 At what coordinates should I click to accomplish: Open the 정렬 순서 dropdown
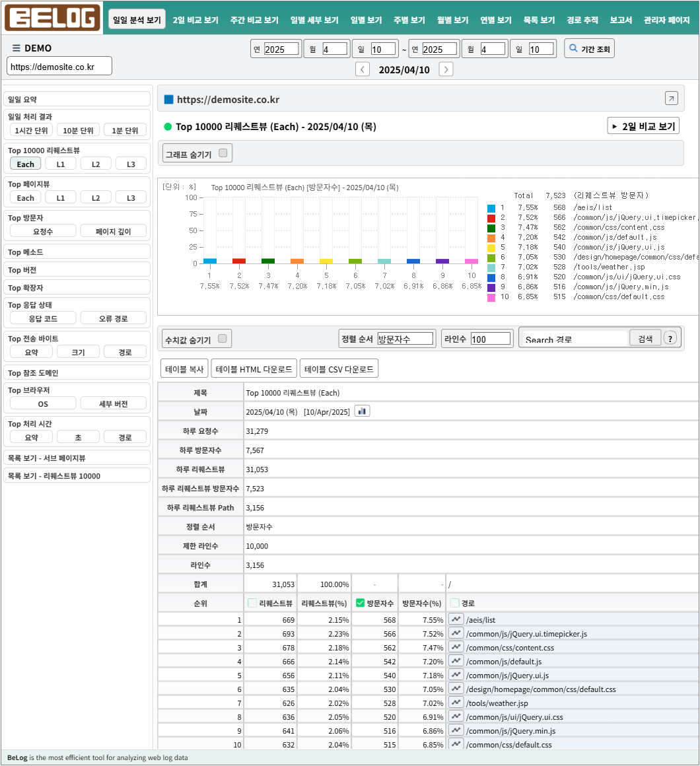coord(405,339)
